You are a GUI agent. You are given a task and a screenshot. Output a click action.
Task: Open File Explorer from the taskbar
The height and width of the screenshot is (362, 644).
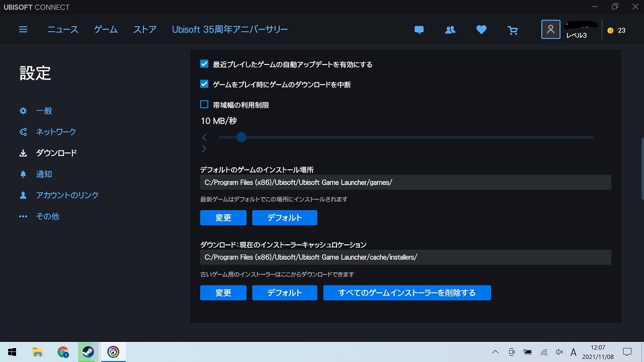point(38,352)
